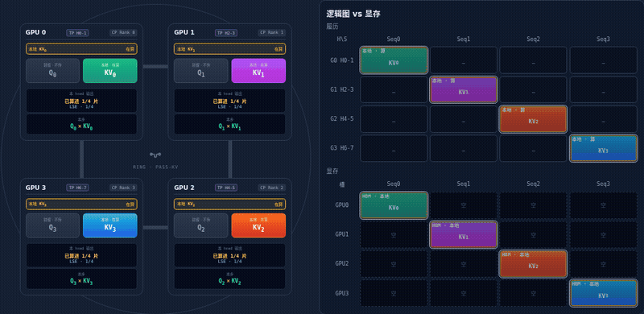This screenshot has height=314, width=644.
Task: Select the Q₃ query block
Action: click(52, 225)
